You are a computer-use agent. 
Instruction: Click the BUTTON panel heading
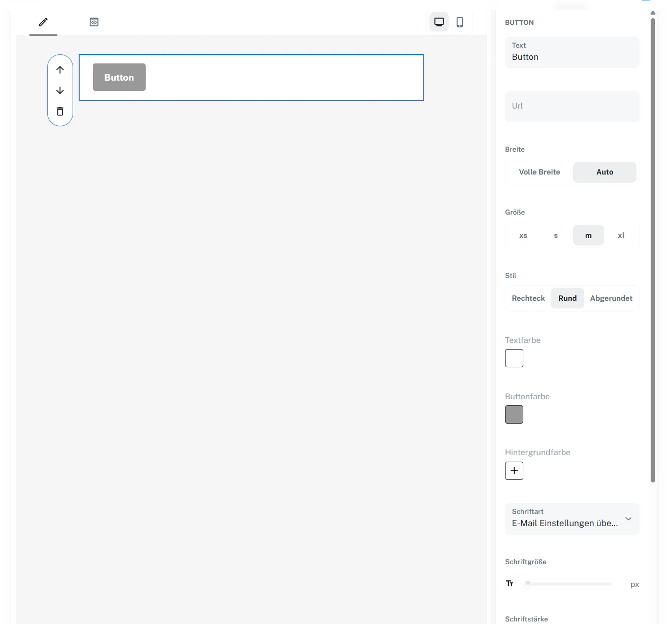point(519,22)
